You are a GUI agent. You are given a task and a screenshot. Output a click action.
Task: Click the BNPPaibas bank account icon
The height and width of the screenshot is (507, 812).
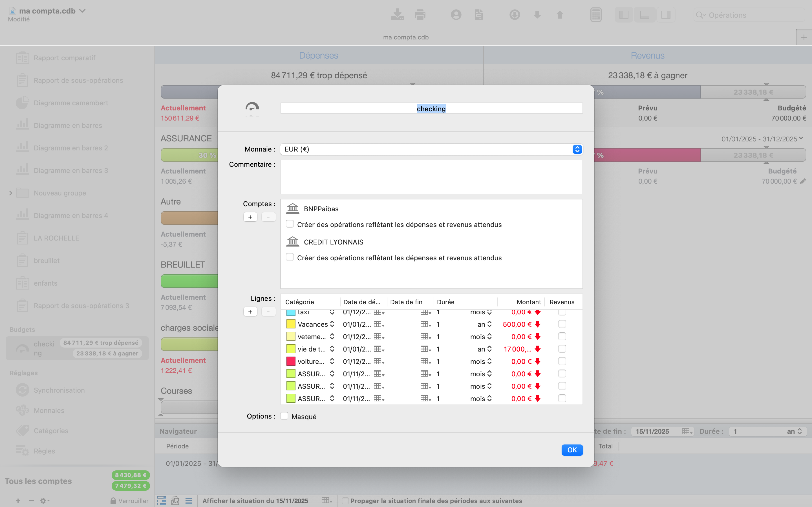click(292, 208)
